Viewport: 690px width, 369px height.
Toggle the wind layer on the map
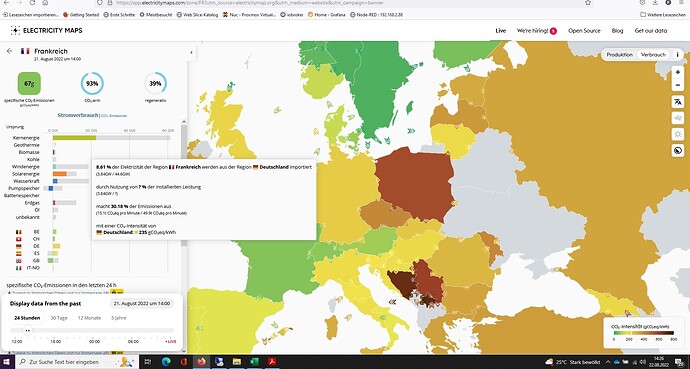pyautogui.click(x=678, y=118)
